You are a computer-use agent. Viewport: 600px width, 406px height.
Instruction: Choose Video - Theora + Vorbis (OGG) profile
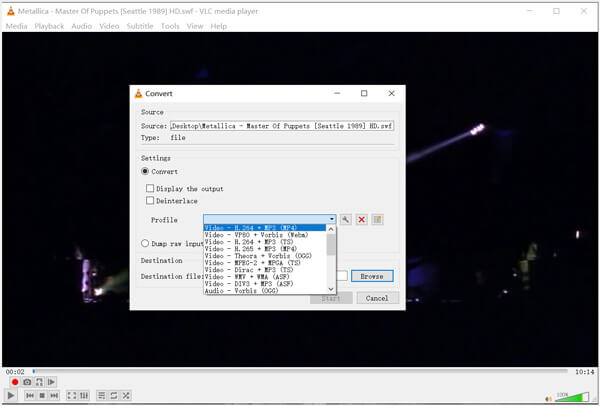click(x=265, y=256)
